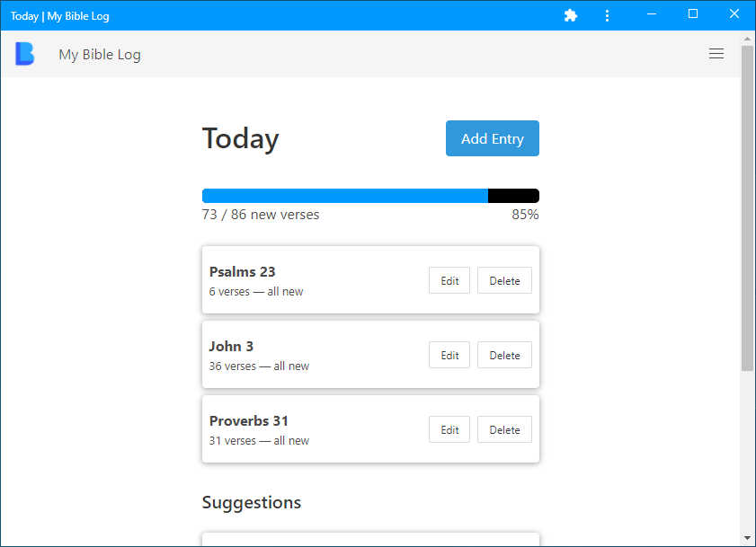
Task: Click the Add Entry button
Action: click(492, 138)
